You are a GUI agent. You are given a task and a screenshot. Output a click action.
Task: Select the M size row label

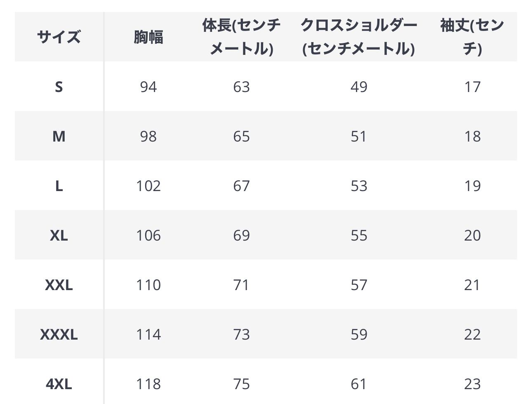point(59,136)
